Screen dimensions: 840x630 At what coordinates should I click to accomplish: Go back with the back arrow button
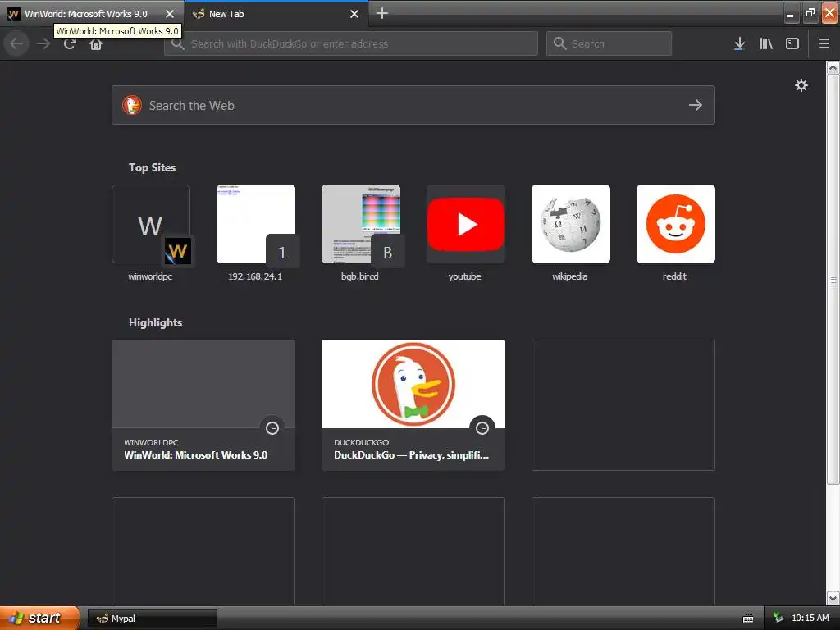pos(16,43)
